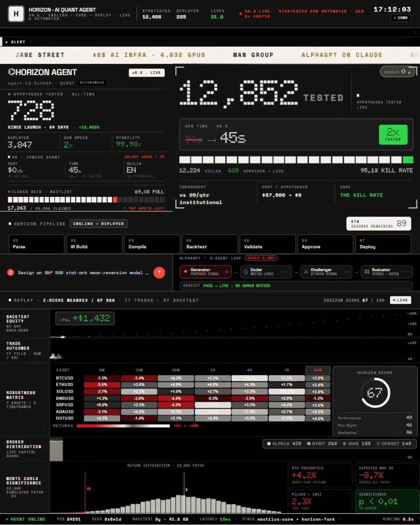Click the Horizon Score 67 ring gauge
The height and width of the screenshot is (525, 420).
374,393
